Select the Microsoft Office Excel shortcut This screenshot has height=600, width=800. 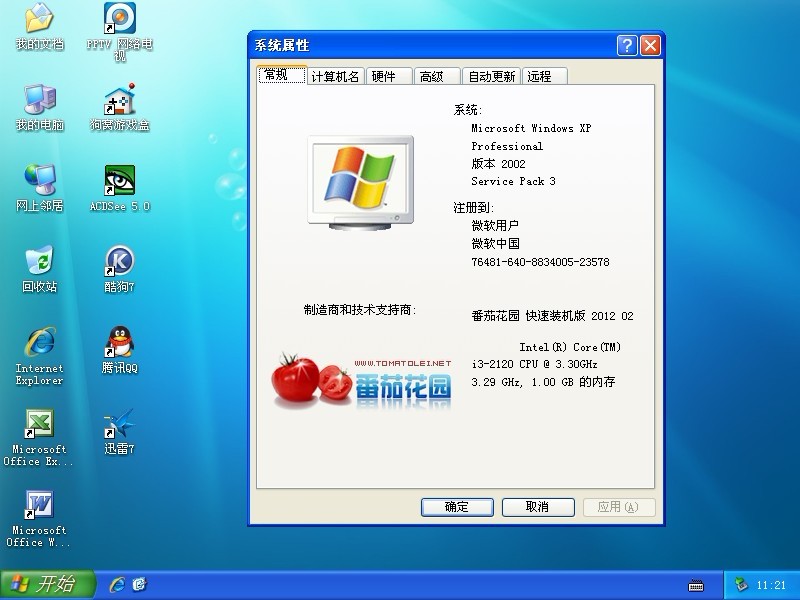39,425
